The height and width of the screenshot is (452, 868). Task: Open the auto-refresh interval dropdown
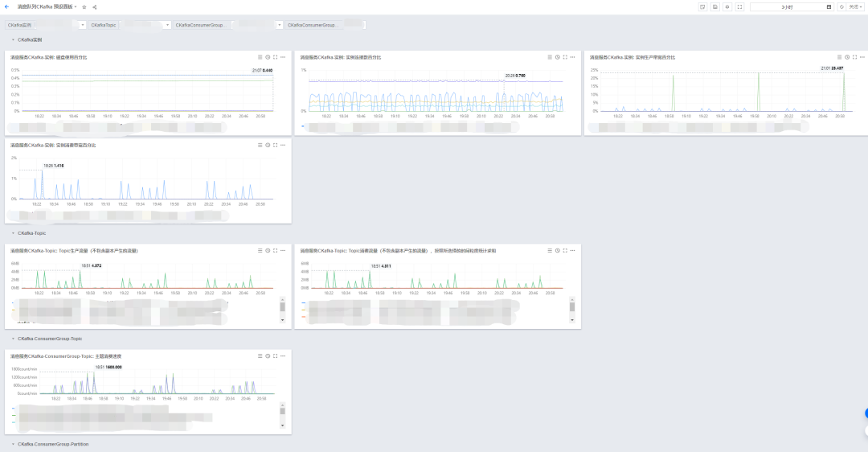(x=856, y=7)
